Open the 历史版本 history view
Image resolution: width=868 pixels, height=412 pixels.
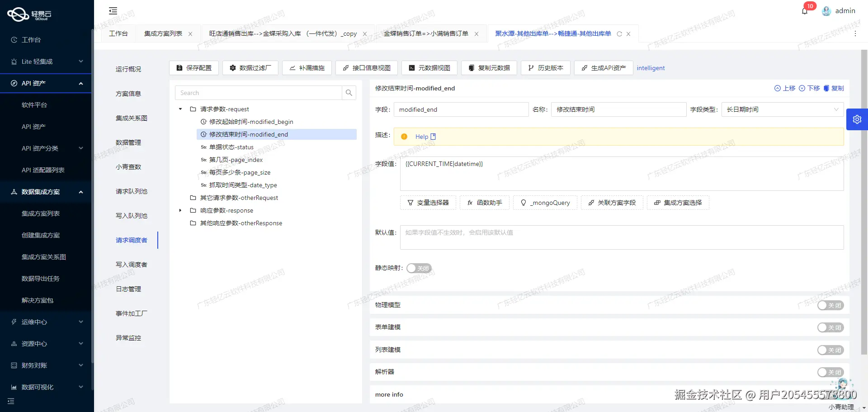545,68
